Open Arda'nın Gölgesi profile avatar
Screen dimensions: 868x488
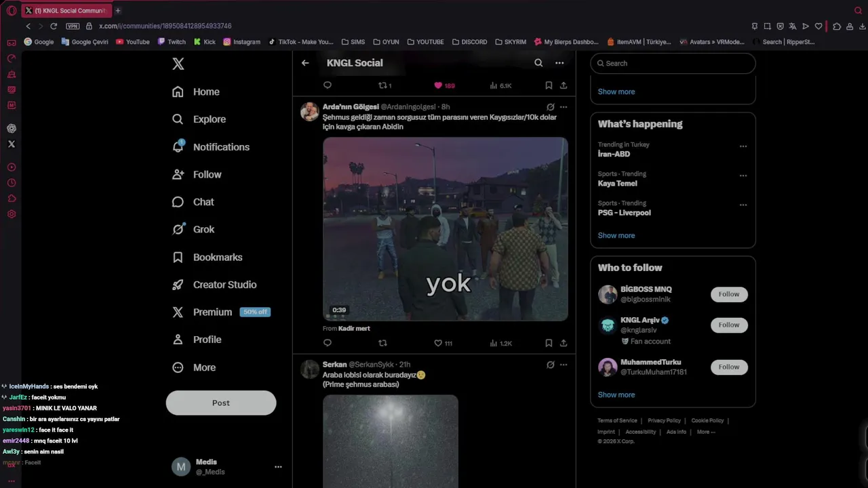point(310,112)
